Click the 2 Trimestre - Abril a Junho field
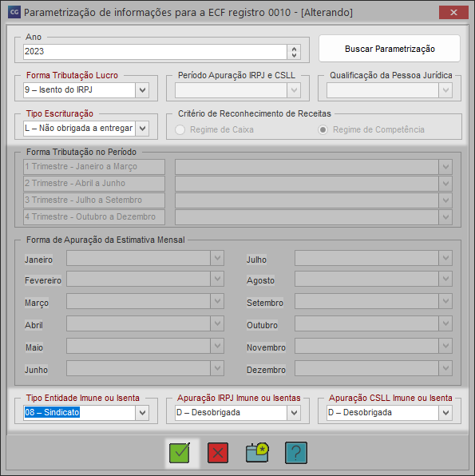Image resolution: width=475 pixels, height=476 pixels. pos(94,184)
